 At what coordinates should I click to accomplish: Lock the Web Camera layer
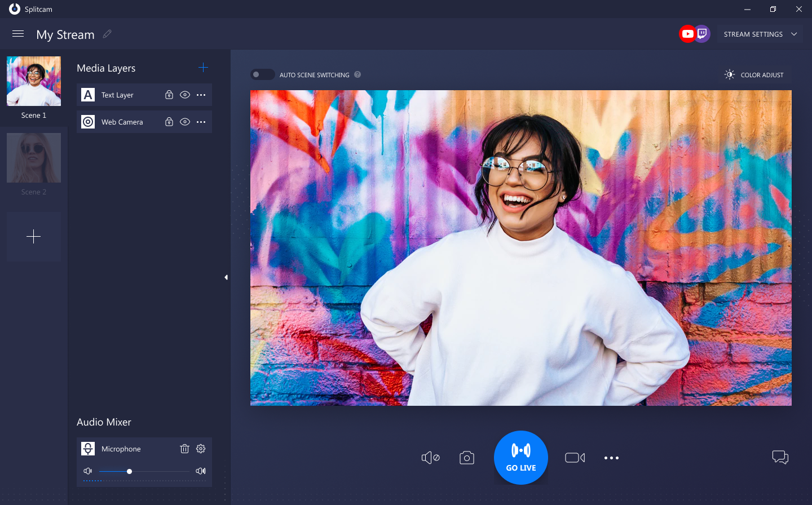tap(169, 122)
